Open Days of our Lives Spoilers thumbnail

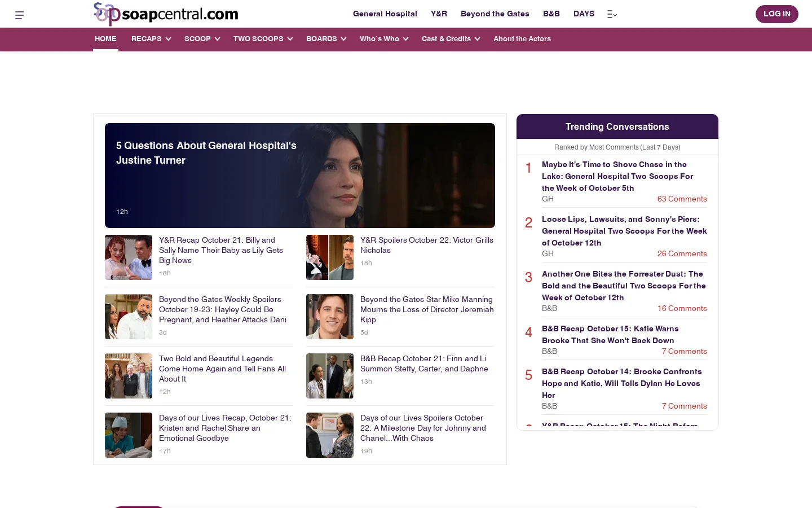click(x=330, y=435)
